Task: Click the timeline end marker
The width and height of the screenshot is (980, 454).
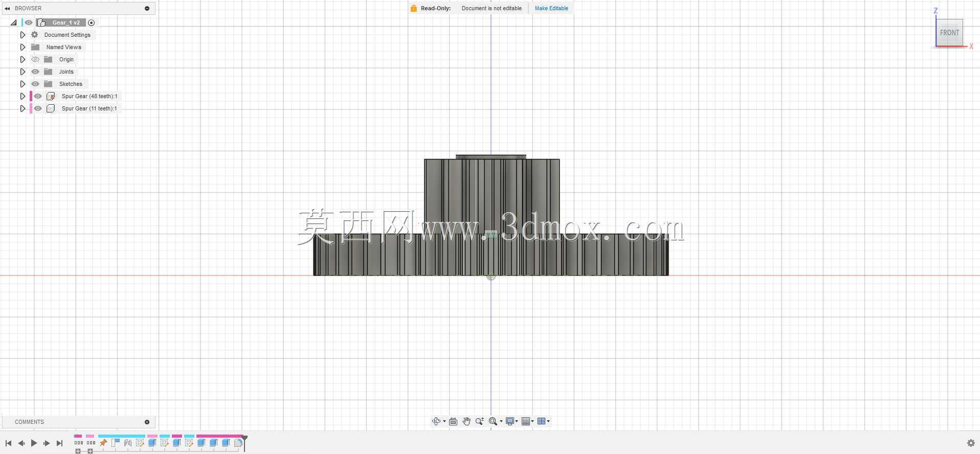Action: 244,443
